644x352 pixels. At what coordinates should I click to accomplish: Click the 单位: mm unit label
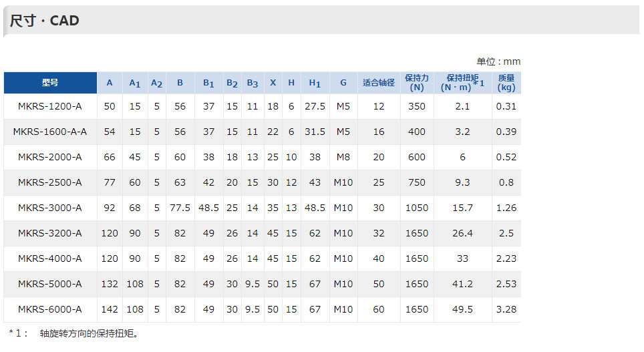(498, 61)
